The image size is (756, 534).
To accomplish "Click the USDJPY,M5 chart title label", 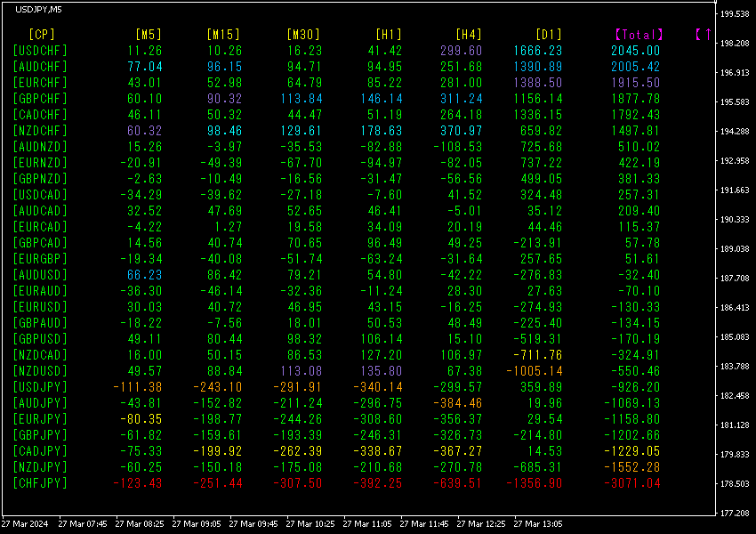I will coord(38,10).
